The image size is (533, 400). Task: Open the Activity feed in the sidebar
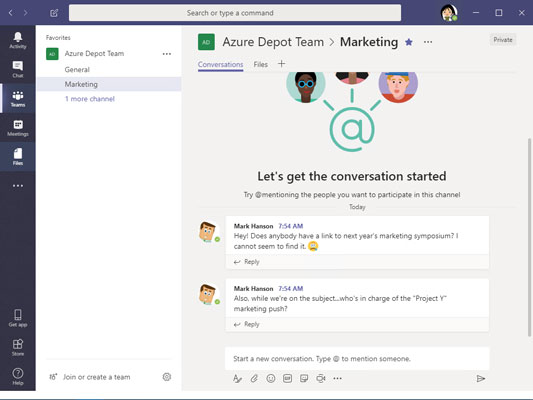(18, 40)
